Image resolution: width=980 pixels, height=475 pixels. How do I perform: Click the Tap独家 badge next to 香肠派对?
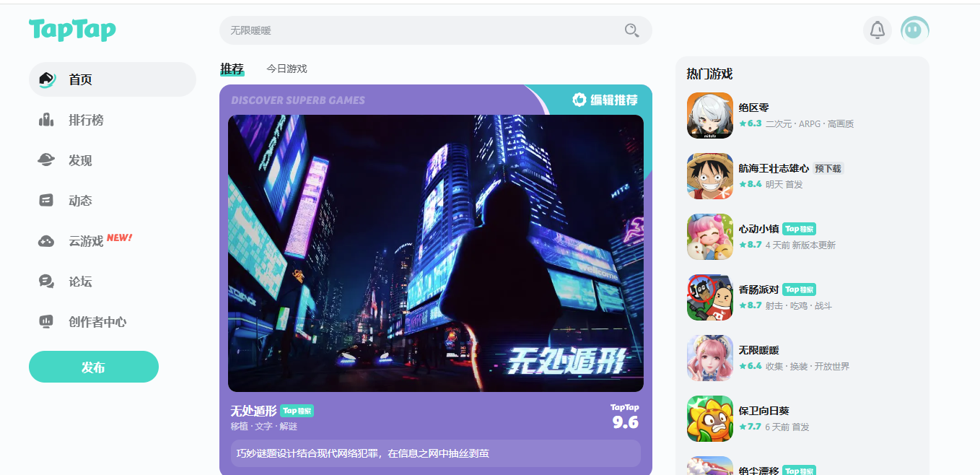[x=800, y=289]
